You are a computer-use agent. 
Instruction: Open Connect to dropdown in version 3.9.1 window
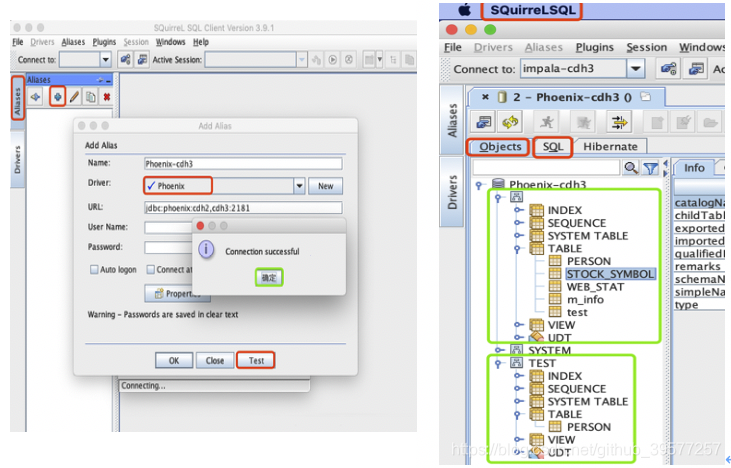[106, 60]
